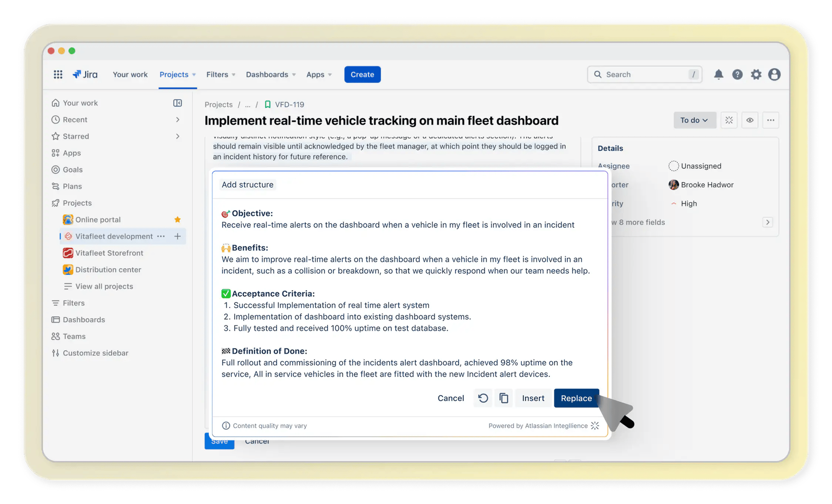Open the notifications bell

pyautogui.click(x=719, y=74)
